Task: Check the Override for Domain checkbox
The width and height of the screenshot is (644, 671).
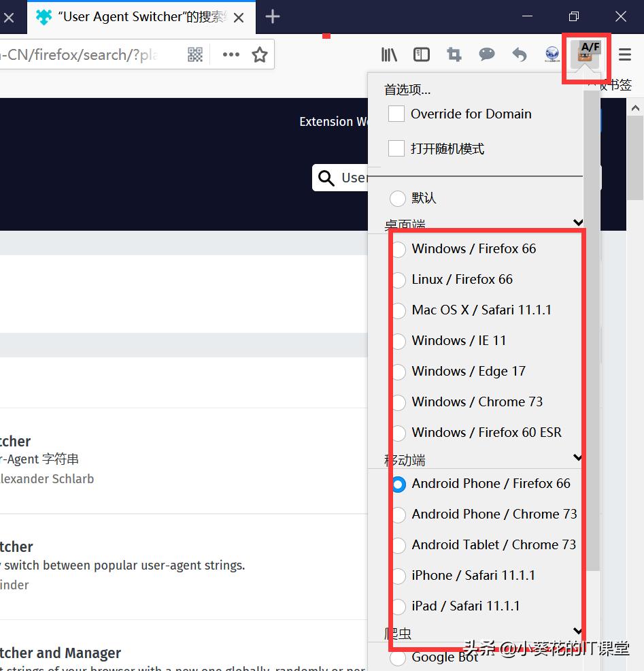Action: coord(396,114)
